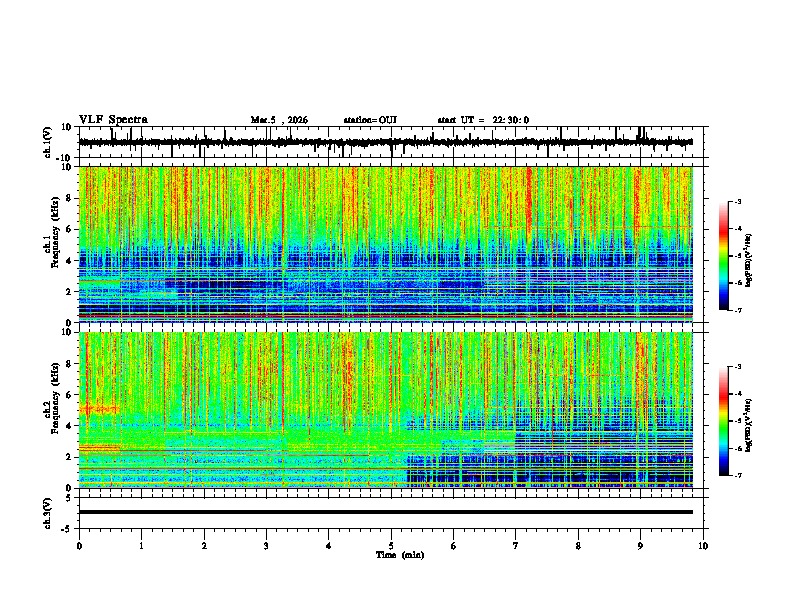Screen dimensions: 792x612
Task: Click the "4" kHz tick on ch.2 frequency axis
Action: [x=70, y=426]
